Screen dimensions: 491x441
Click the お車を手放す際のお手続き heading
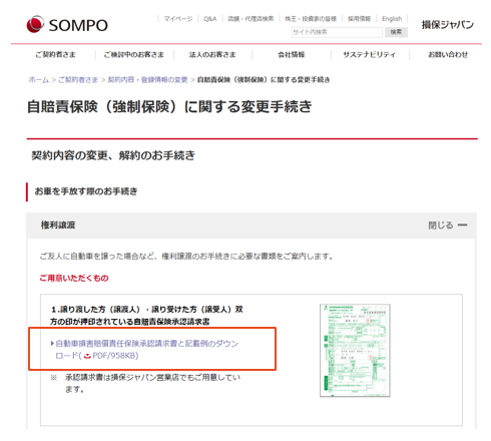click(x=86, y=191)
